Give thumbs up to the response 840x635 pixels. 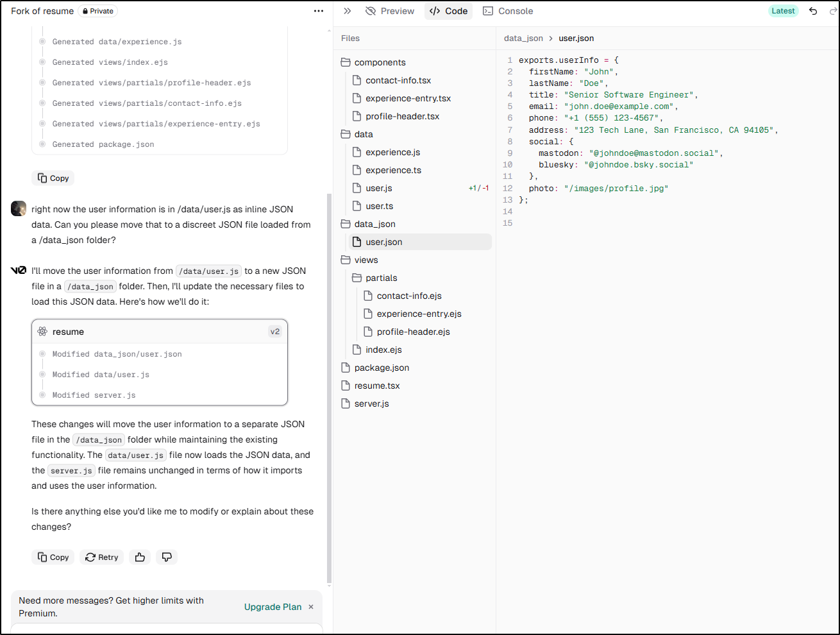point(140,557)
